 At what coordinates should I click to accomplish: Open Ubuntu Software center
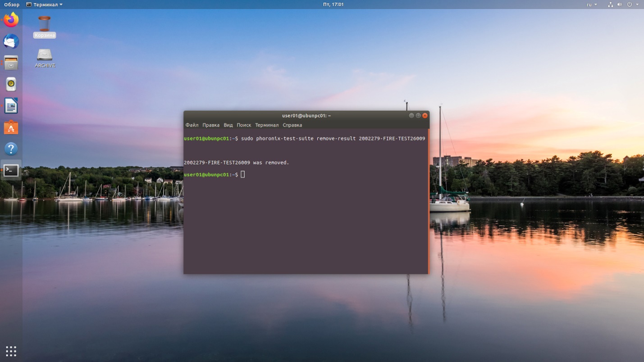point(11,128)
